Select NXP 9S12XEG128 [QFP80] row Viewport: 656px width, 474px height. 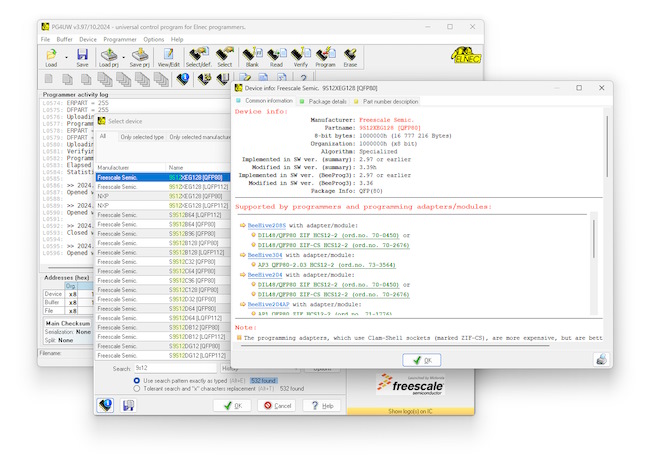click(x=163, y=196)
